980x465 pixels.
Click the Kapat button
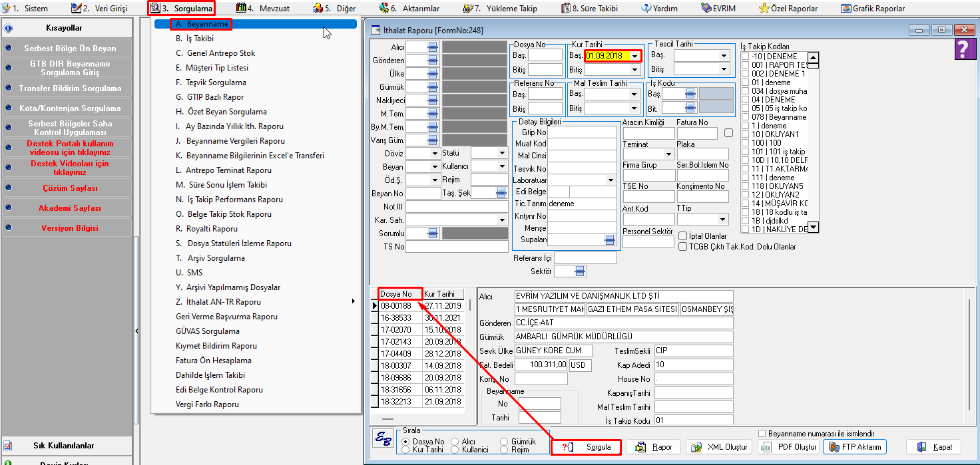(x=933, y=447)
